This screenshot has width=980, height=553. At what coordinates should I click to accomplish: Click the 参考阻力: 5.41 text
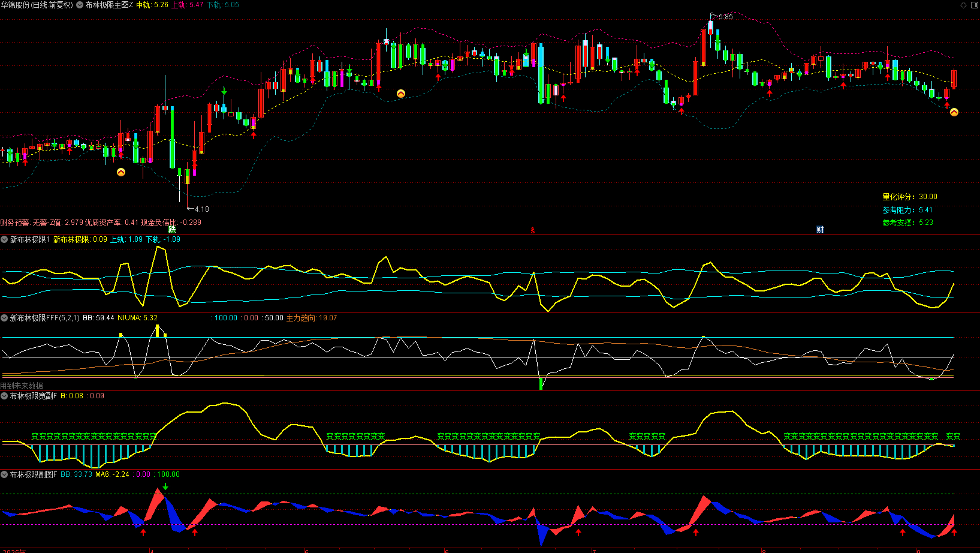[907, 210]
